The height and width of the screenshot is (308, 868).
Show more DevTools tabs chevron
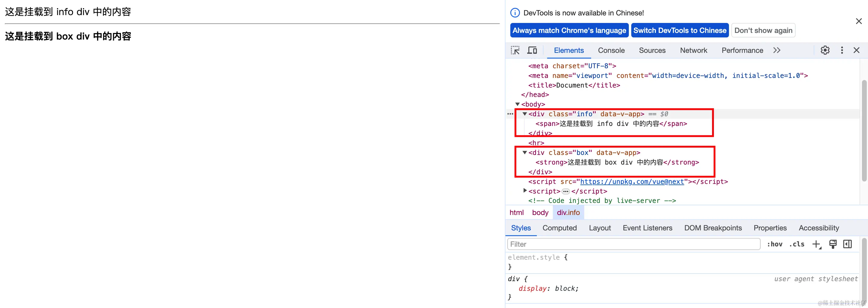(x=777, y=50)
